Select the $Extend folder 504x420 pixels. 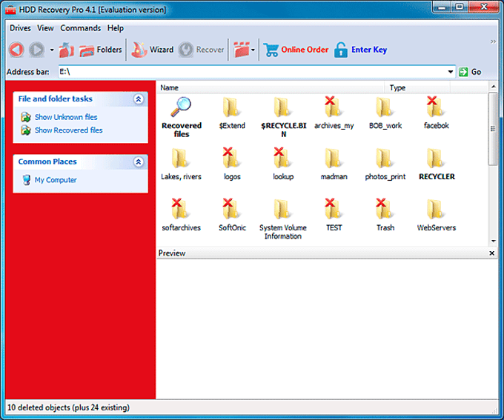coord(232,113)
